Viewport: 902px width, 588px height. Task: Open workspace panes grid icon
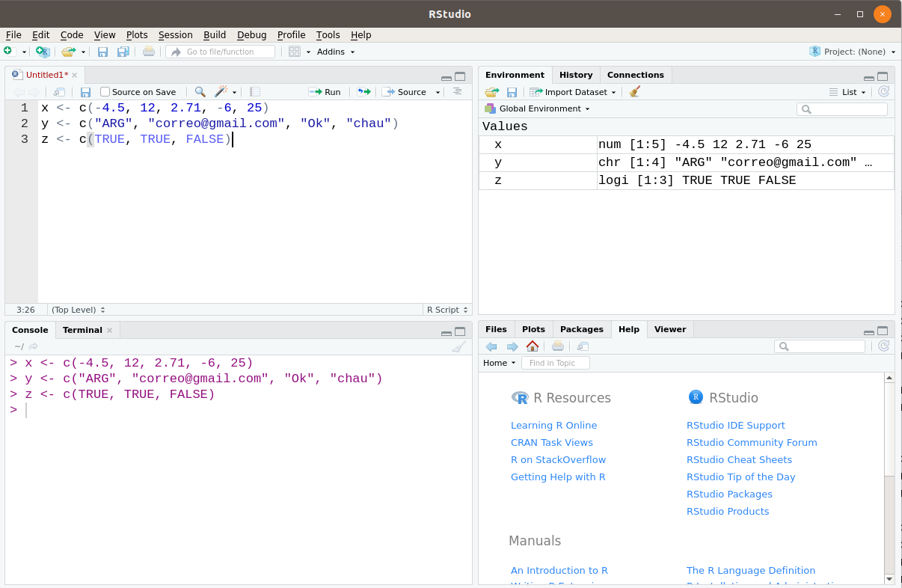click(x=294, y=52)
